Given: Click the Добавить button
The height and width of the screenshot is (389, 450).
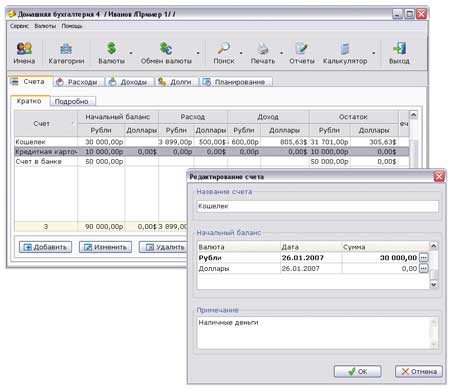Looking at the screenshot, I should tap(45, 247).
